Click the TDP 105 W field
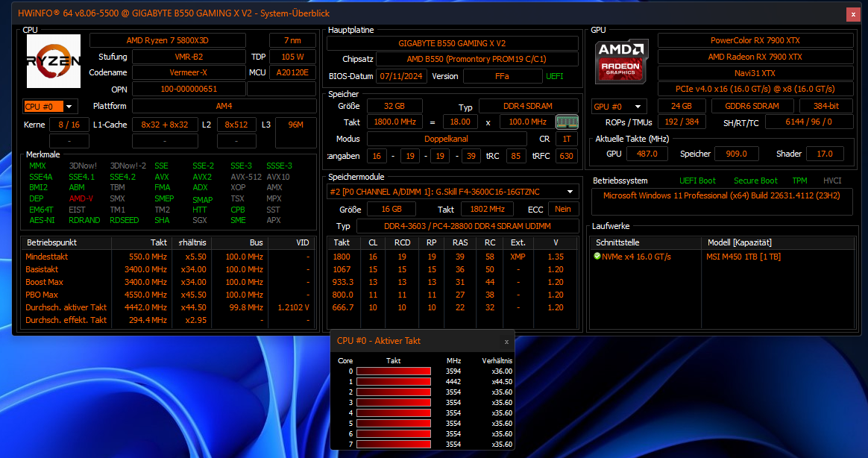The image size is (868, 458). pos(292,57)
